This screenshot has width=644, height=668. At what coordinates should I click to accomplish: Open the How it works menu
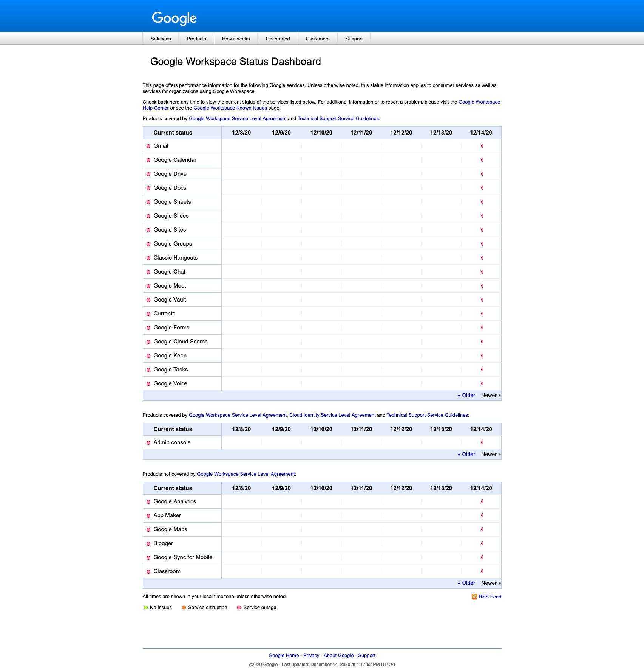click(236, 39)
